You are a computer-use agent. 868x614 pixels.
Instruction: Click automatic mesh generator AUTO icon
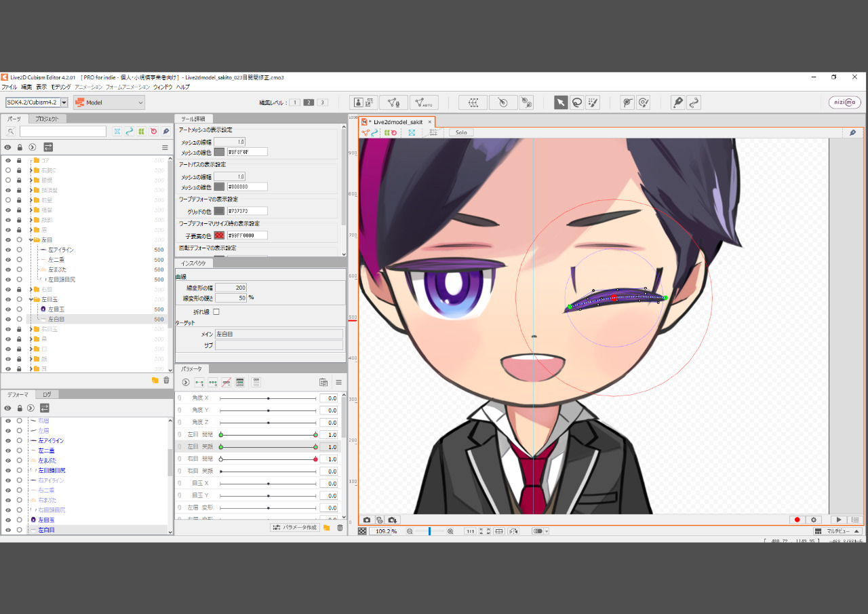tap(424, 102)
